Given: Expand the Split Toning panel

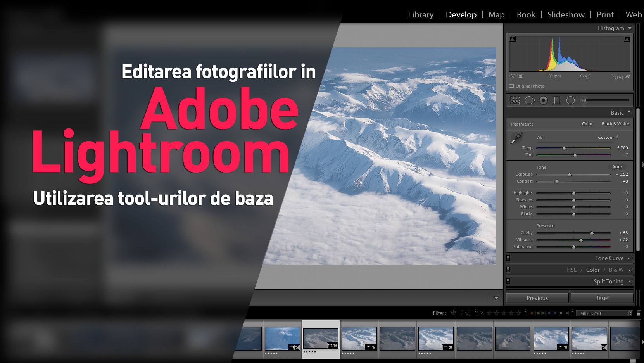Looking at the screenshot, I should pyautogui.click(x=630, y=282).
